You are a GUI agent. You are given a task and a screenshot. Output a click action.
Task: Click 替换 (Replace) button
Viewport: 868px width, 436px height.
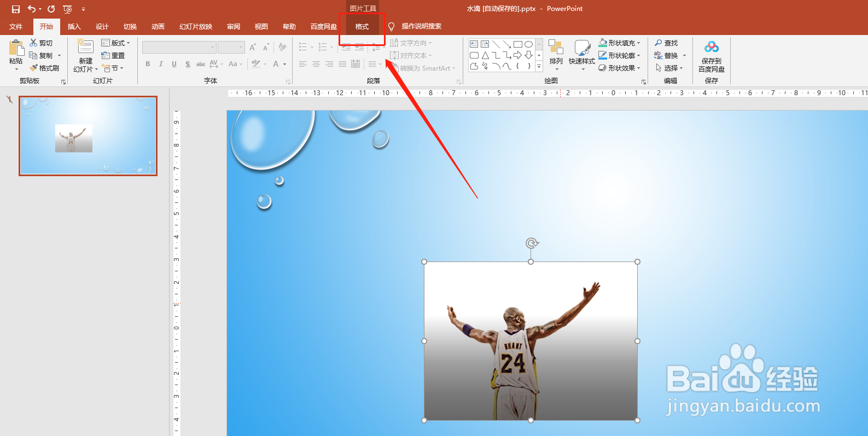(x=666, y=55)
